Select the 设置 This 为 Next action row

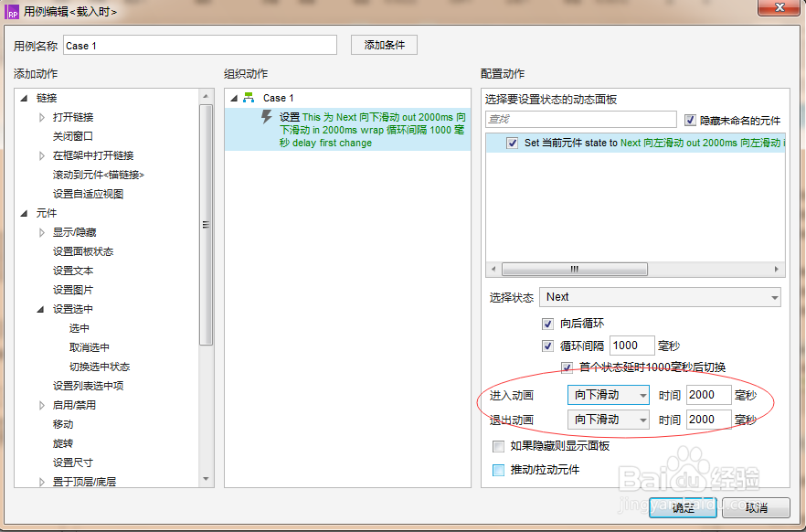[x=347, y=130]
